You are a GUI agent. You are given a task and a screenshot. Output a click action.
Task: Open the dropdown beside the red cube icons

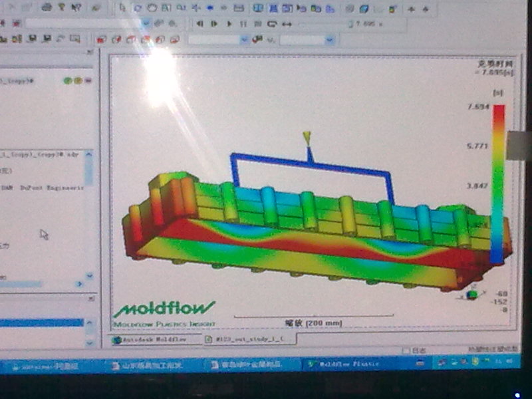click(245, 40)
